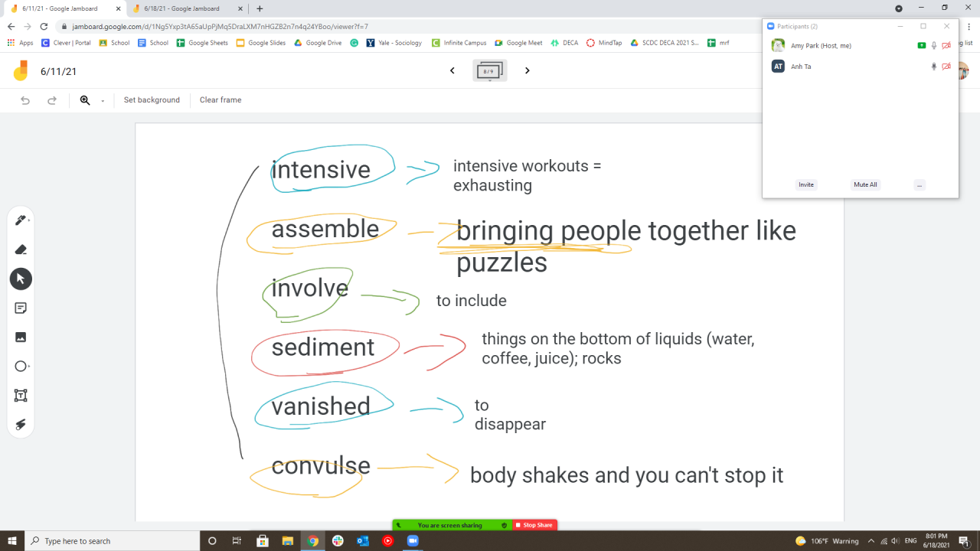Add a sticky note
This screenshot has width=980, height=551.
(x=21, y=308)
